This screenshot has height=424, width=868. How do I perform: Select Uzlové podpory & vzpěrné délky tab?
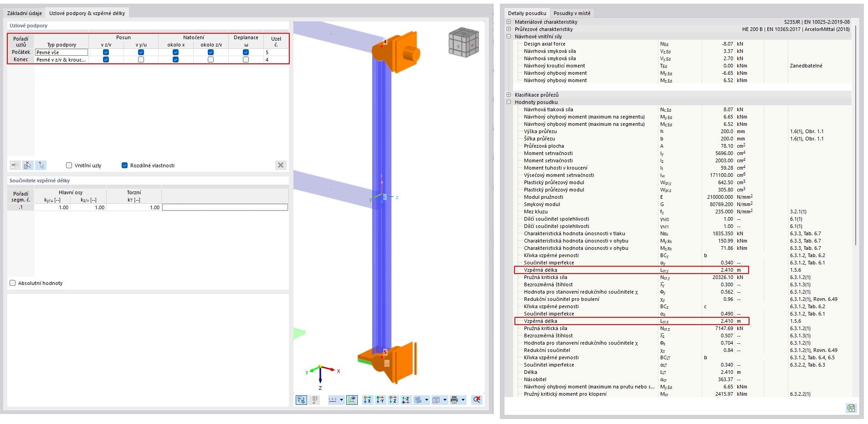87,13
